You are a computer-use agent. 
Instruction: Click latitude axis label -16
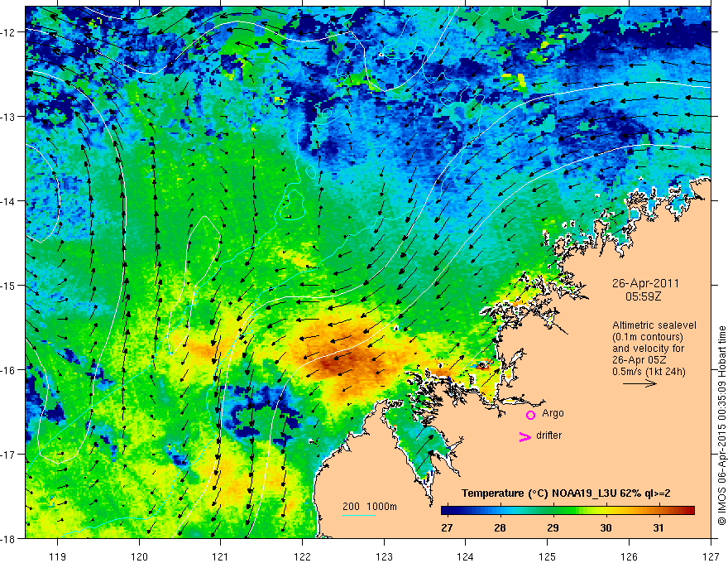[x=8, y=370]
